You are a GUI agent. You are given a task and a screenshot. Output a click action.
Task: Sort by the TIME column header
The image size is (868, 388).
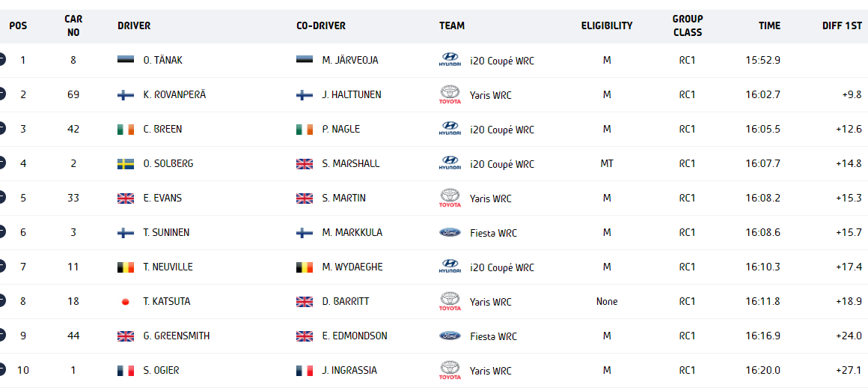pyautogui.click(x=769, y=25)
